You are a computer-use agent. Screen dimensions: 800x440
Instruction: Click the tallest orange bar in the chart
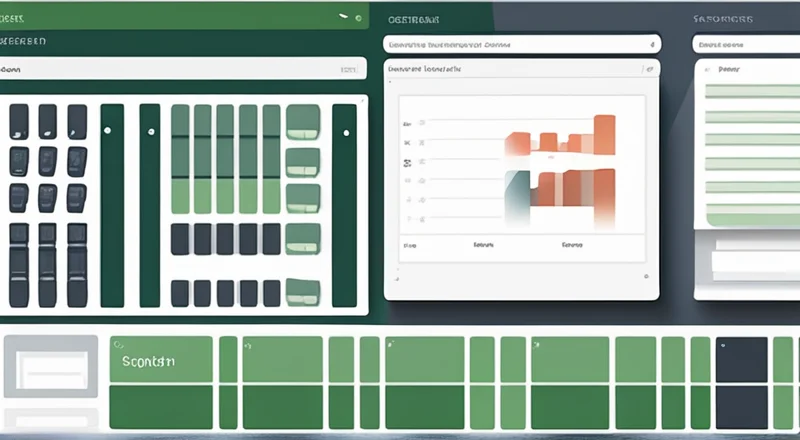(605, 135)
